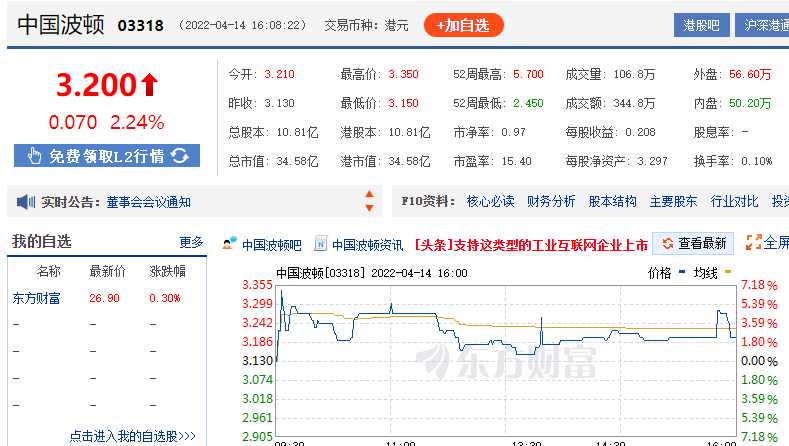789x446 pixels.
Task: Click the 中国波顿吧 forum icon
Action: pyautogui.click(x=229, y=244)
